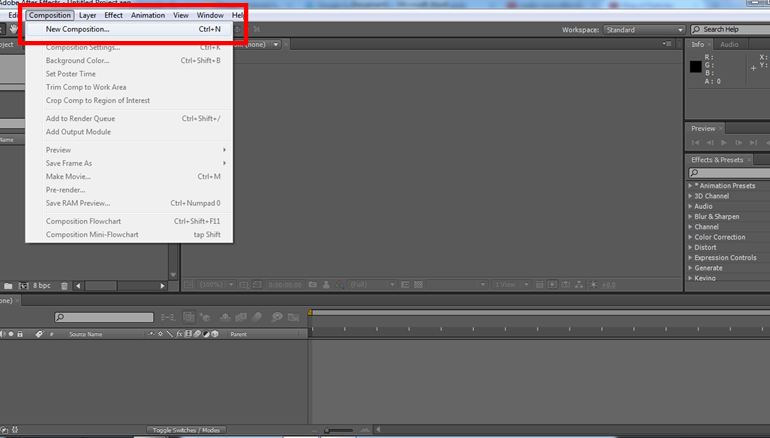Click the quality switch column icon

point(169,334)
